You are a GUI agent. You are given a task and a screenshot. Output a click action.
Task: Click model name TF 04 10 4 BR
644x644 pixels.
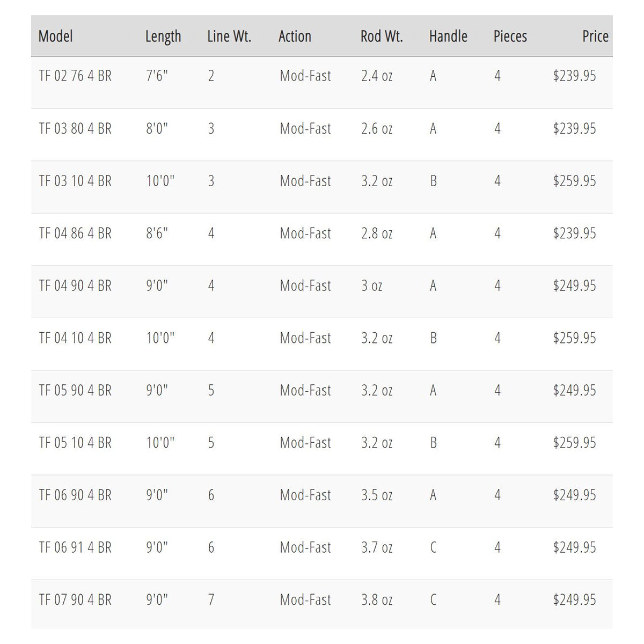click(75, 338)
